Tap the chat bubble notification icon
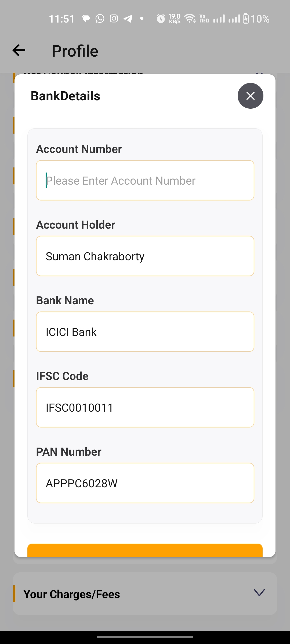This screenshot has width=290, height=644. coord(86,19)
